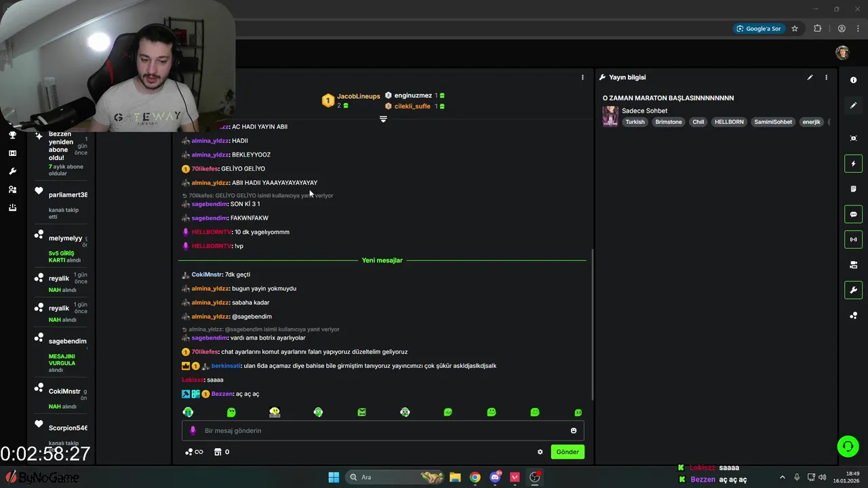Screen dimensions: 868x488
Task: Click the taskbar search box Ara
Action: pos(396,477)
